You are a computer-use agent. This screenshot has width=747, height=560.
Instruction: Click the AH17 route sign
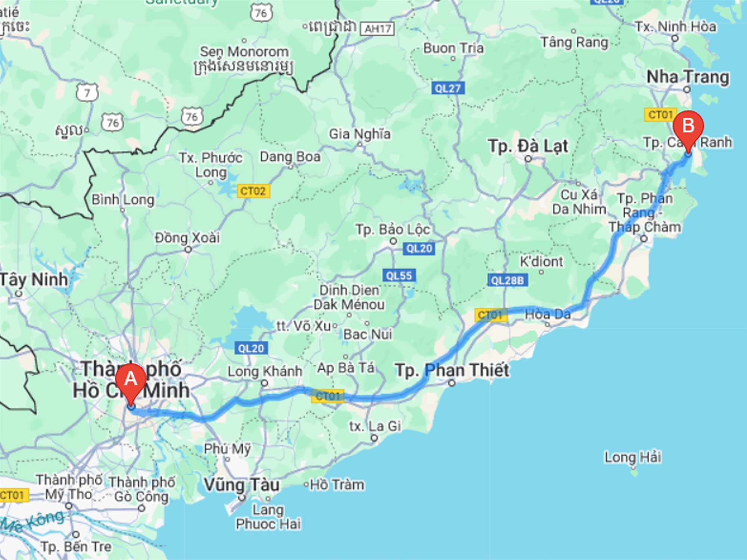377,29
